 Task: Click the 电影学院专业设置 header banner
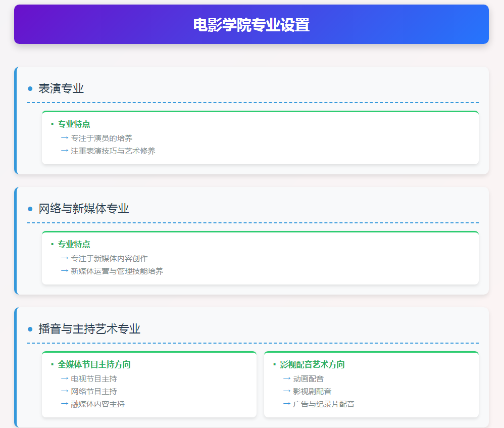click(251, 24)
